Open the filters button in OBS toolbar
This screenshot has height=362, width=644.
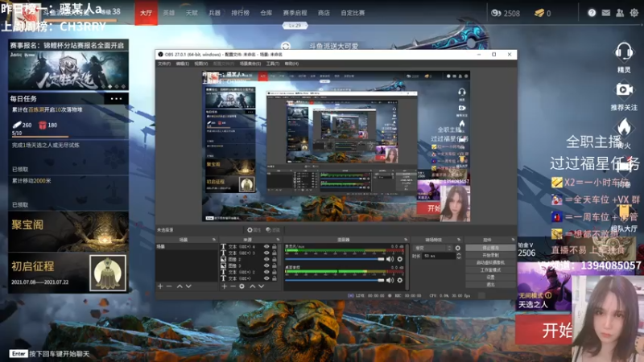point(273,230)
